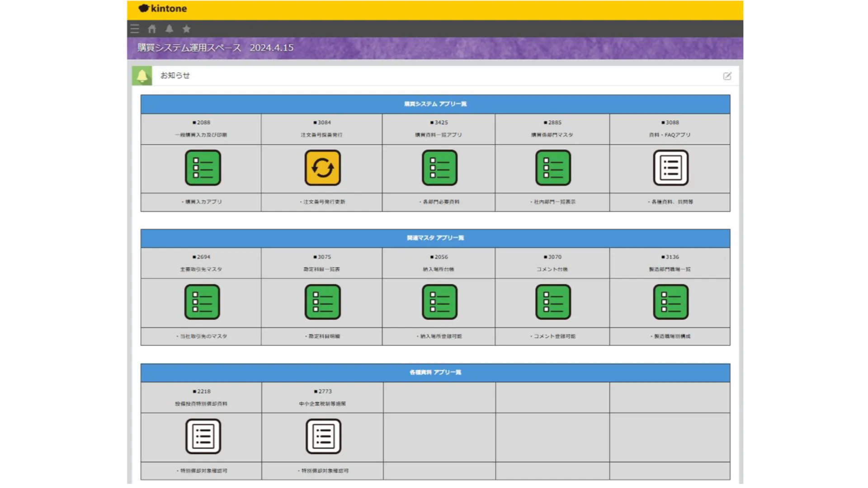Edit the お知らせ announcement with pencil icon
Image resolution: width=868 pixels, height=488 pixels.
point(727,76)
